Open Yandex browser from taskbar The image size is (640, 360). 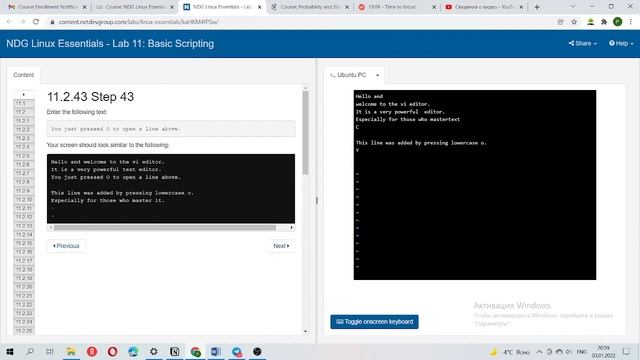[x=92, y=351]
